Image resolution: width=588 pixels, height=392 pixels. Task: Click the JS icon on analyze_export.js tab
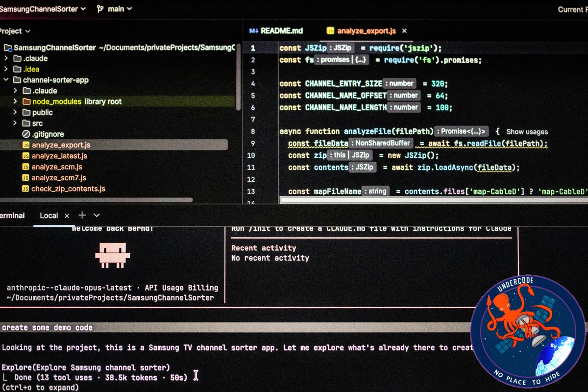point(330,30)
